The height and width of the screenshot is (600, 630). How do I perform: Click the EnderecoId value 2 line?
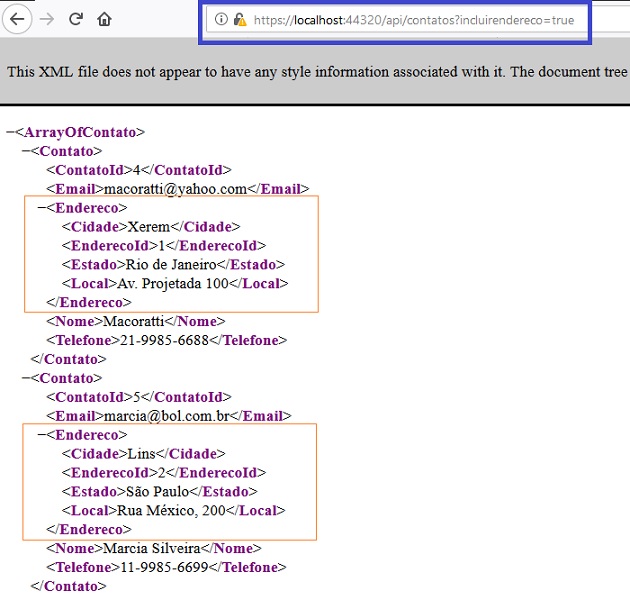click(x=164, y=473)
